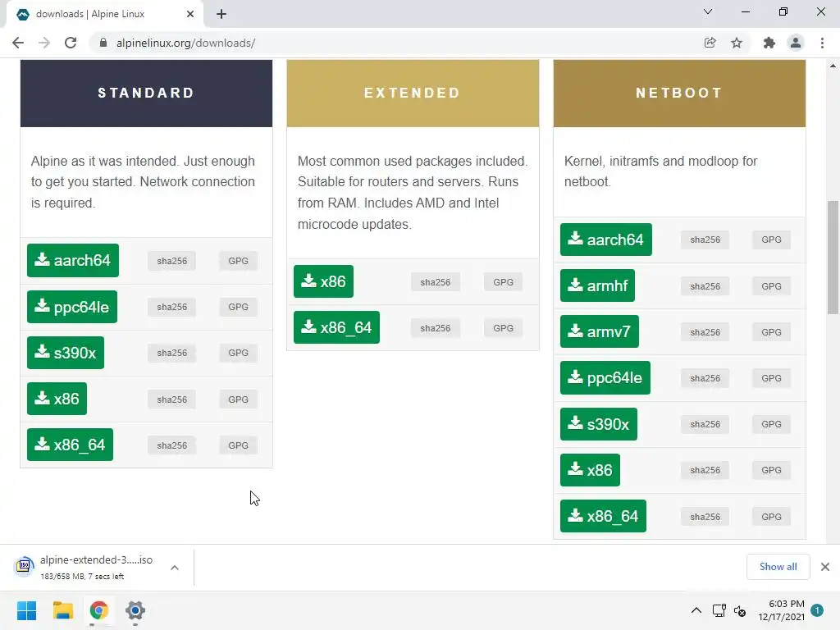Open GPG signature for Netboot x86
This screenshot has height=630, width=840.
pos(771,470)
